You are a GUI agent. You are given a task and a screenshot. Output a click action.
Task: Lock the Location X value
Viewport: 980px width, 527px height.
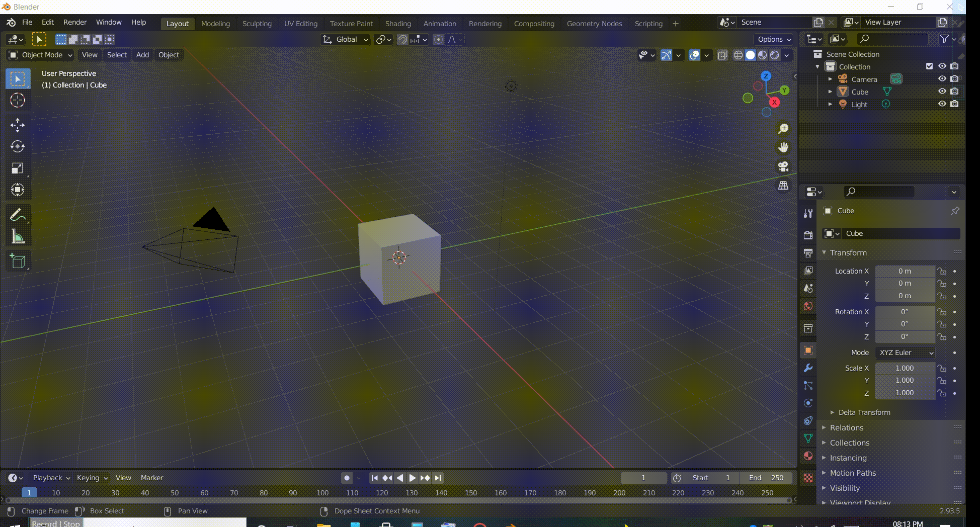942,271
